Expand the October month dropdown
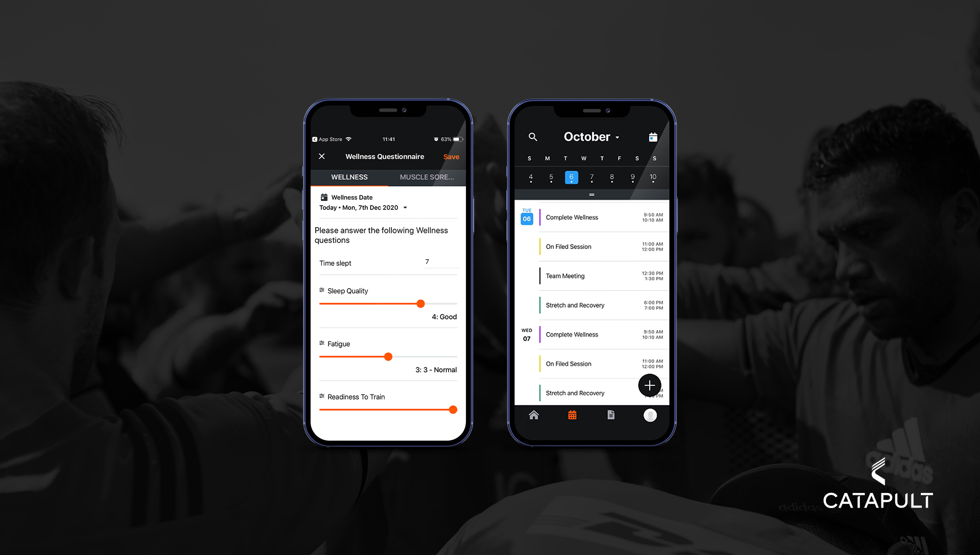980x555 pixels. click(590, 137)
